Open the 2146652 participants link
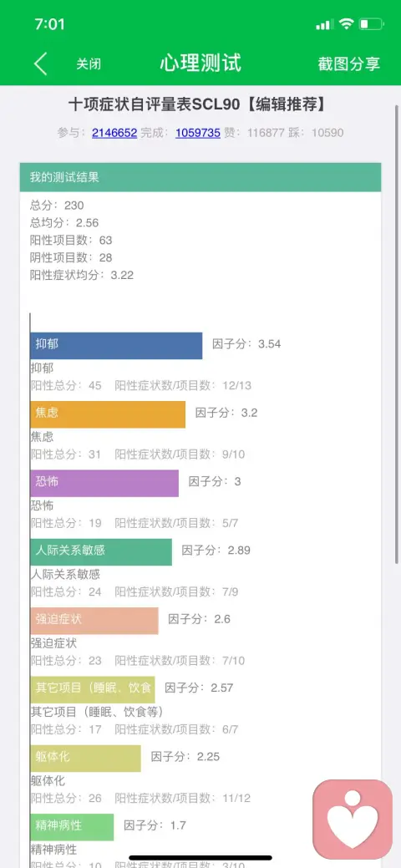The image size is (401, 868). [x=114, y=133]
